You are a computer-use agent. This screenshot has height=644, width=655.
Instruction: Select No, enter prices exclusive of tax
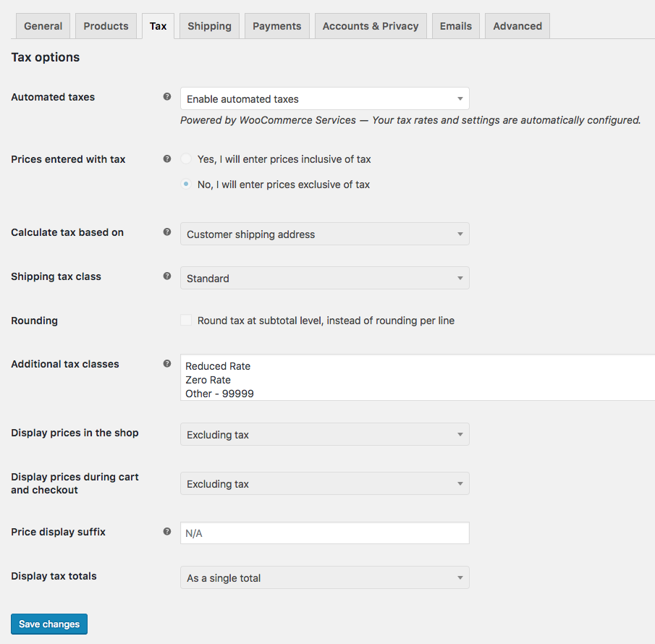pos(186,184)
